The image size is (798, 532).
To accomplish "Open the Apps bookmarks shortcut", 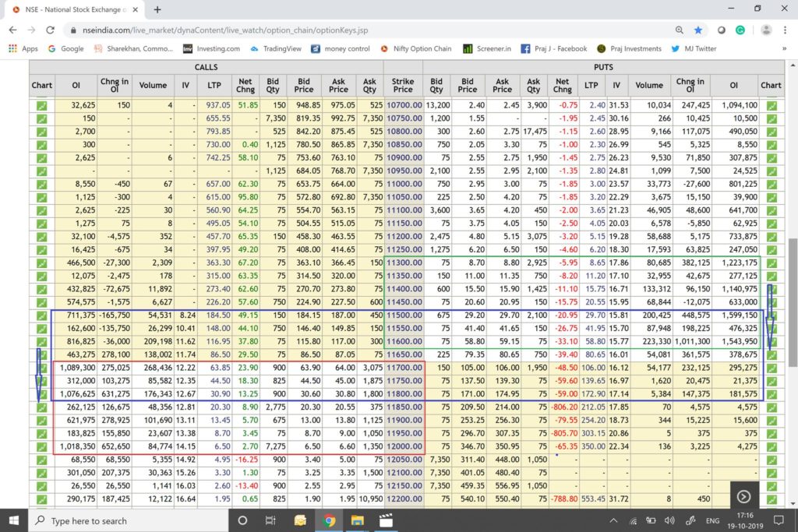I will (x=23, y=48).
